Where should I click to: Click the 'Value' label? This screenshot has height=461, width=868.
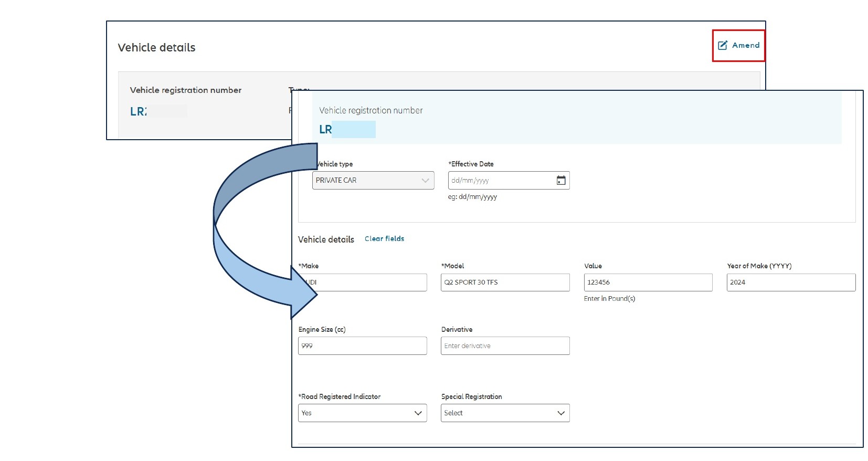pyautogui.click(x=593, y=266)
